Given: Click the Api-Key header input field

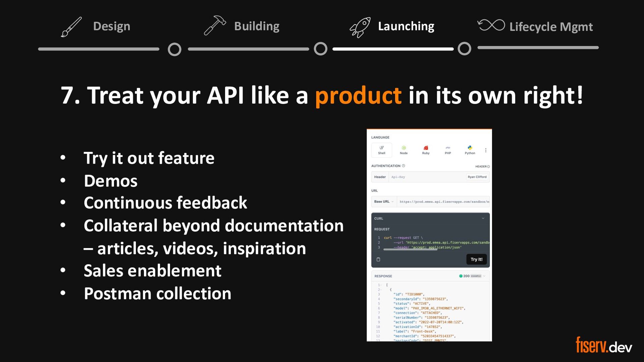Looking at the screenshot, I should (427, 177).
